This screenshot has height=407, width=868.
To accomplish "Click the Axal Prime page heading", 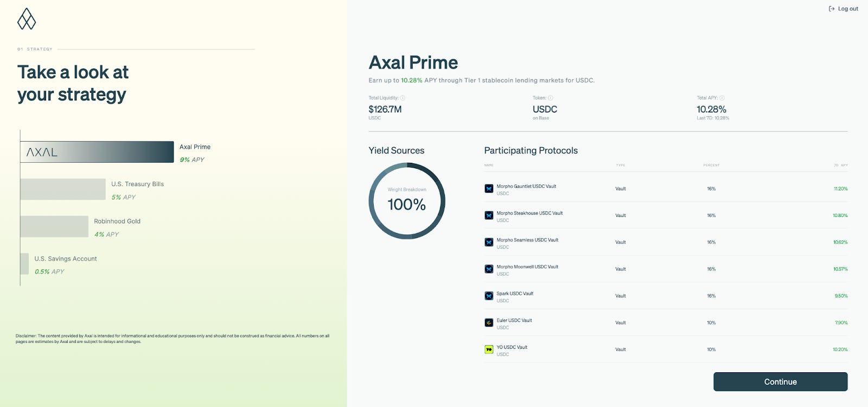I will click(413, 62).
